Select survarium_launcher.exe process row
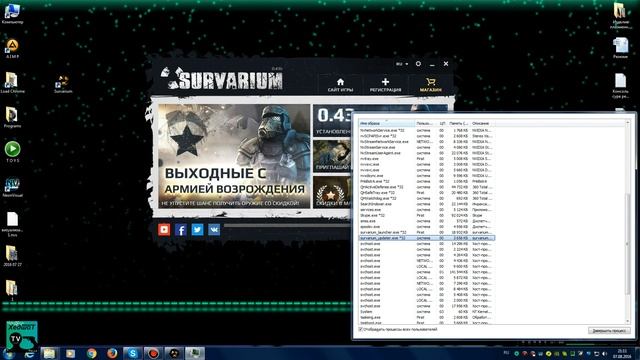Image resolution: width=640 pixels, height=360 pixels. coord(427,232)
